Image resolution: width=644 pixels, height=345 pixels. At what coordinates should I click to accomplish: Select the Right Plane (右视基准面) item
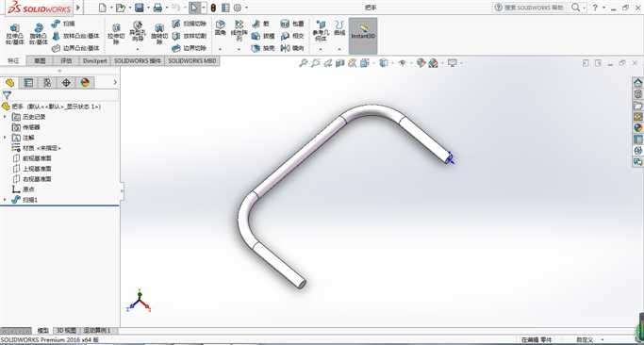pyautogui.click(x=32, y=179)
